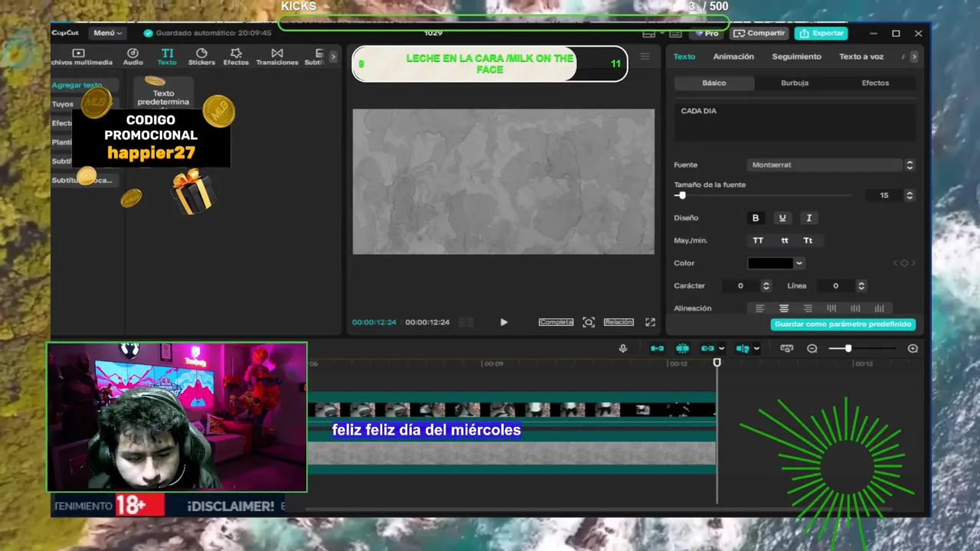The height and width of the screenshot is (551, 980).
Task: Expand the preview axis dropdown arrow
Action: tap(756, 348)
